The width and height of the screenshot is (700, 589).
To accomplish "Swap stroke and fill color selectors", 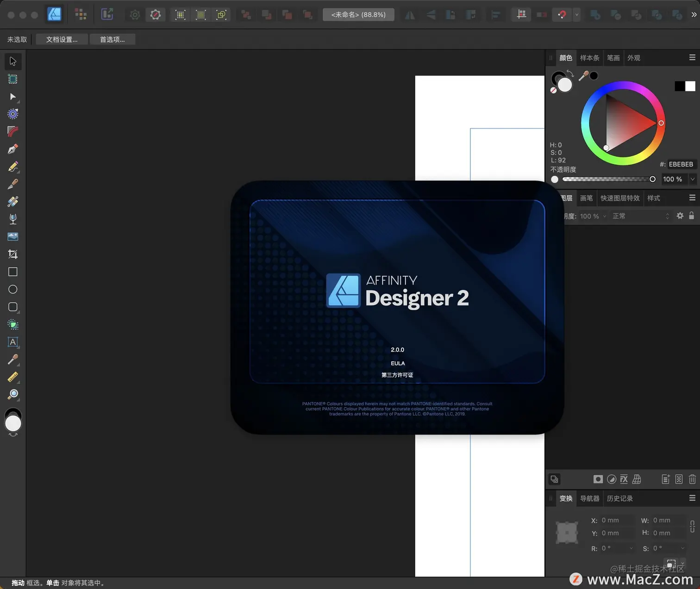I will tap(570, 74).
